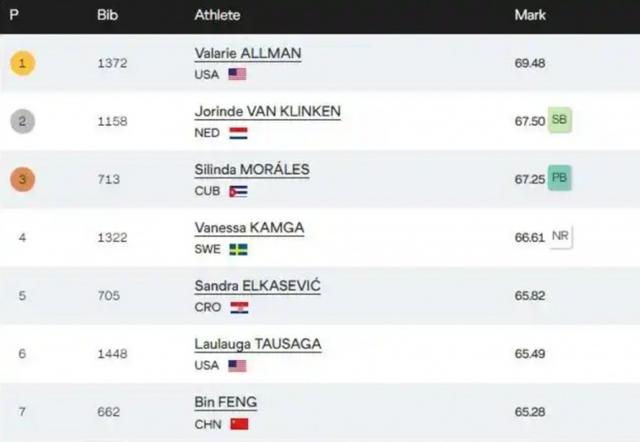Open Jorinde VAN KLINKEN profile link
Viewport: 640px width, 442px height.
(267, 111)
